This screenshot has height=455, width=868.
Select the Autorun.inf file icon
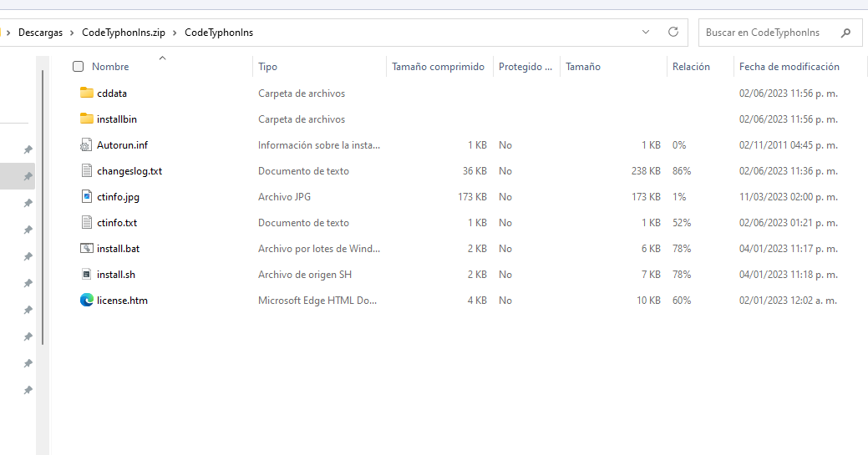coord(86,144)
